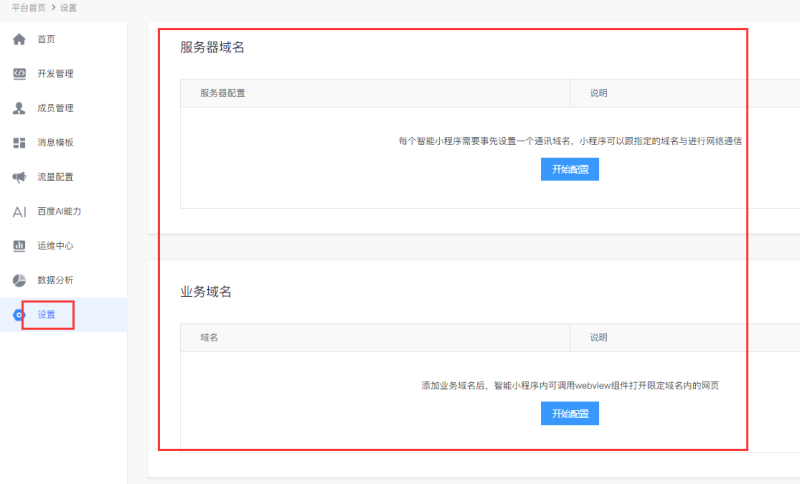Click the home icon in sidebar

(x=19, y=39)
